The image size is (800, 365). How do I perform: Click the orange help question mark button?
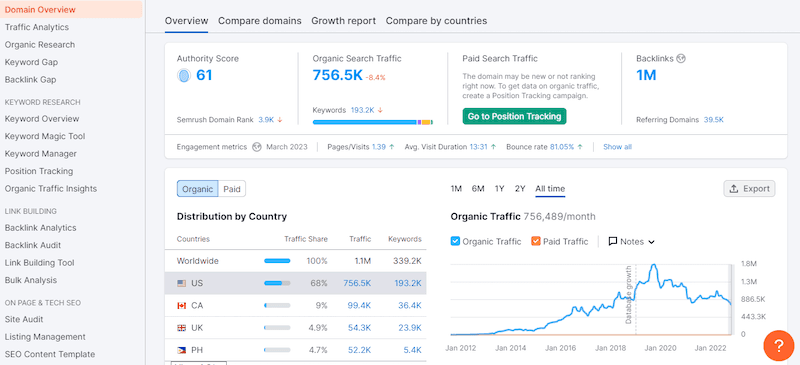[779, 346]
